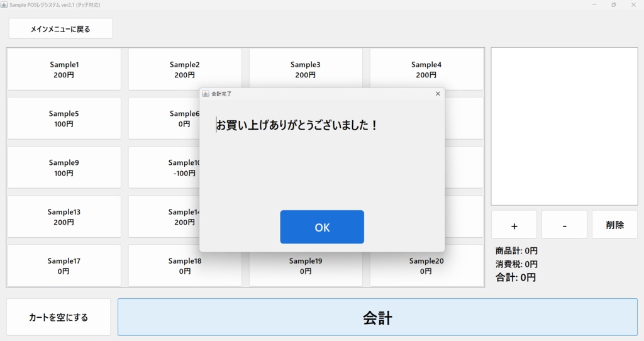Return via メインメニューに戻る button
This screenshot has height=341, width=644.
[60, 29]
